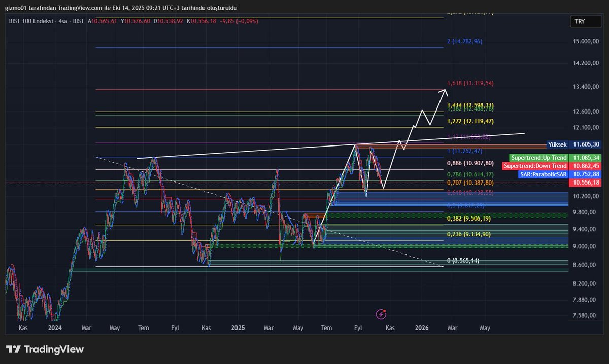Screen dimensions: 609x364
Task: Click the low value D10.538,92
Action: coord(169,21)
